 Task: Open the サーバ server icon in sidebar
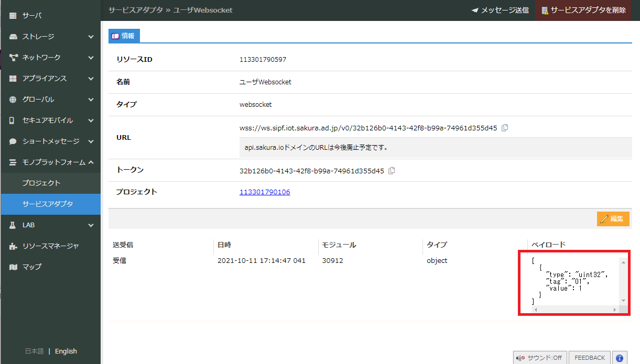(13, 16)
